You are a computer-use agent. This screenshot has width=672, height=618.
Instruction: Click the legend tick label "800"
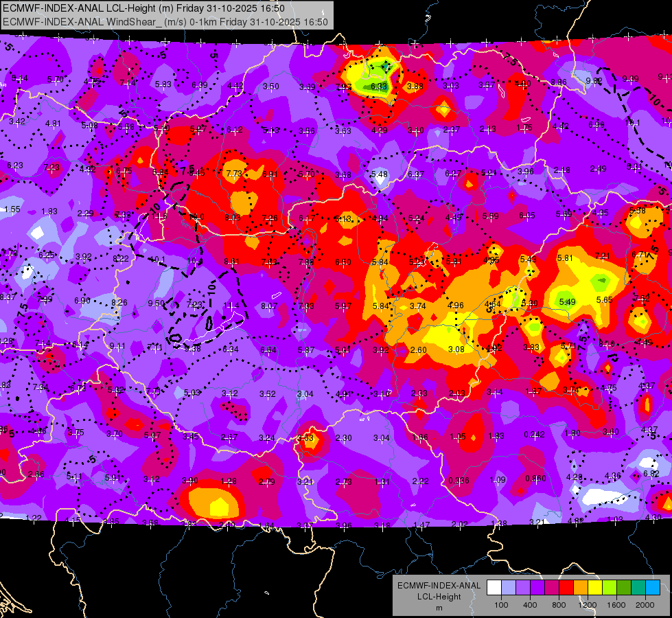pos(559,605)
